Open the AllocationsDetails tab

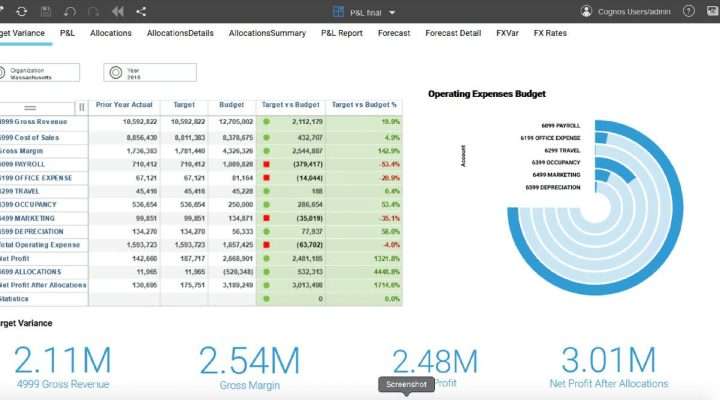point(180,33)
